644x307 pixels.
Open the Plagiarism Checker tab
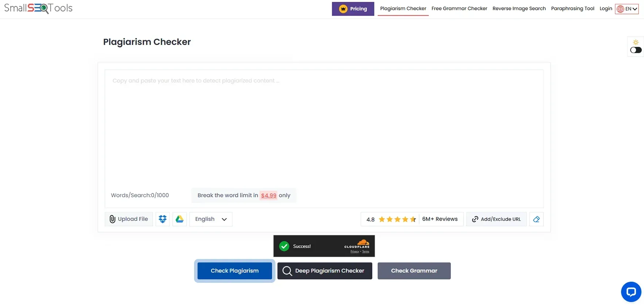403,8
